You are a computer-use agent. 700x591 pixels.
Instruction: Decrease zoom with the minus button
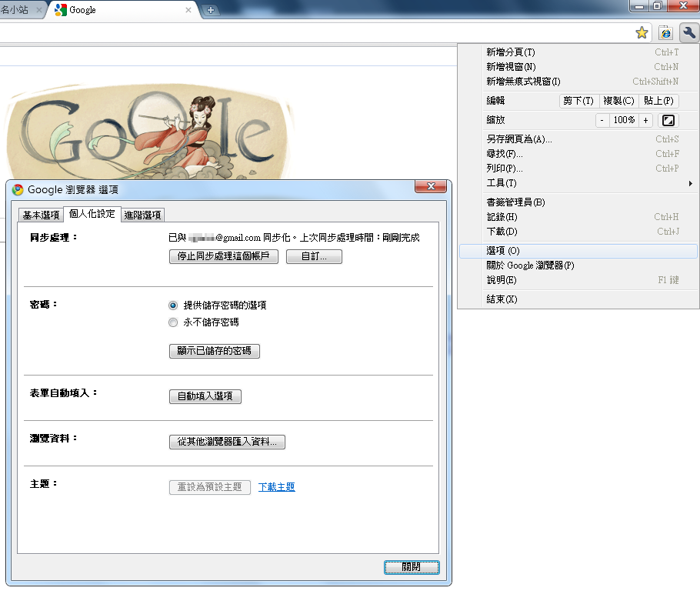point(602,120)
